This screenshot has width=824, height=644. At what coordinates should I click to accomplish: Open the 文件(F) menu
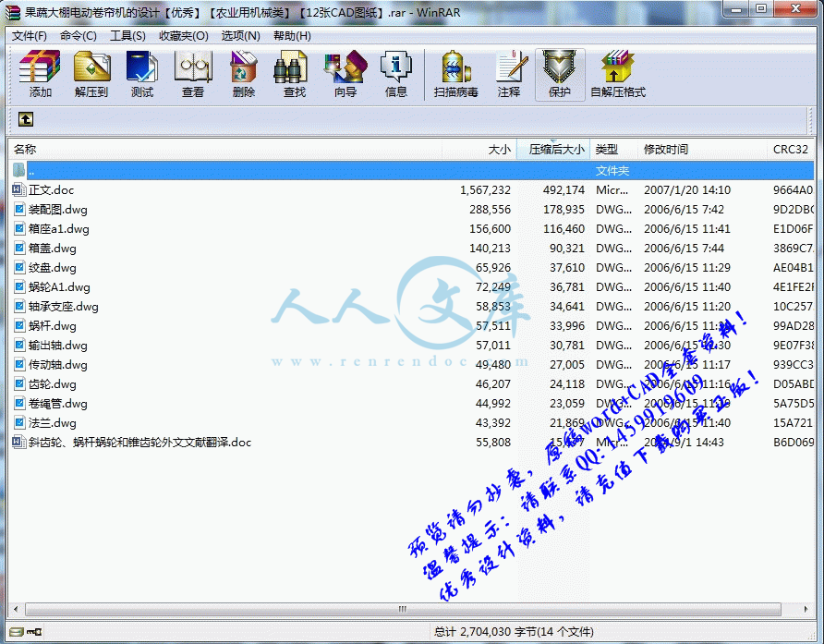[29, 36]
